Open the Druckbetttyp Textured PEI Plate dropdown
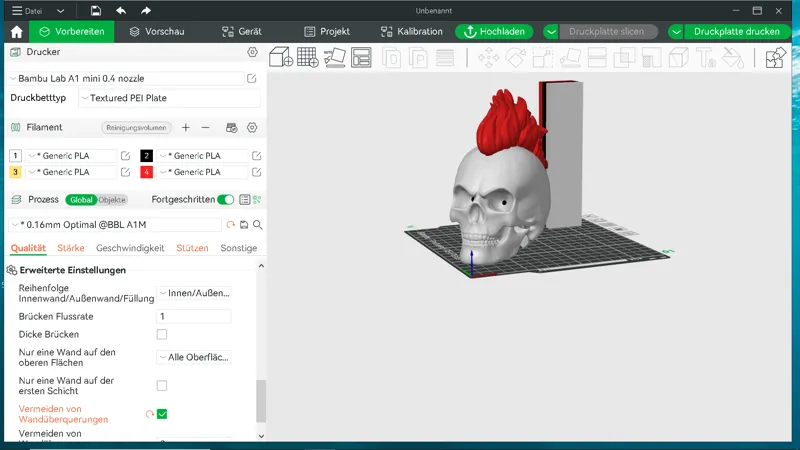Screen dimensions: 800x450 point(169,98)
